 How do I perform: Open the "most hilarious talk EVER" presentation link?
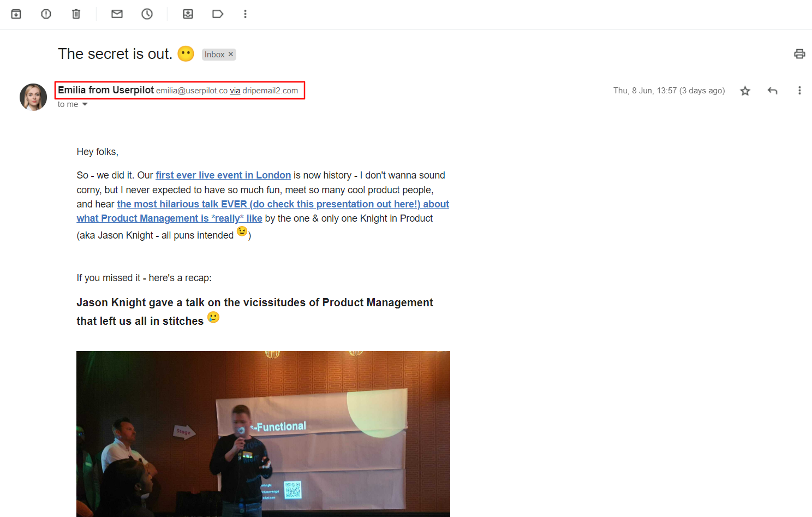point(283,204)
